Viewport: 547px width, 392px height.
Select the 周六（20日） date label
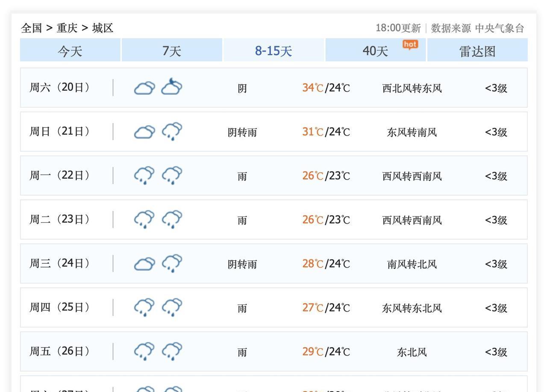pyautogui.click(x=60, y=87)
